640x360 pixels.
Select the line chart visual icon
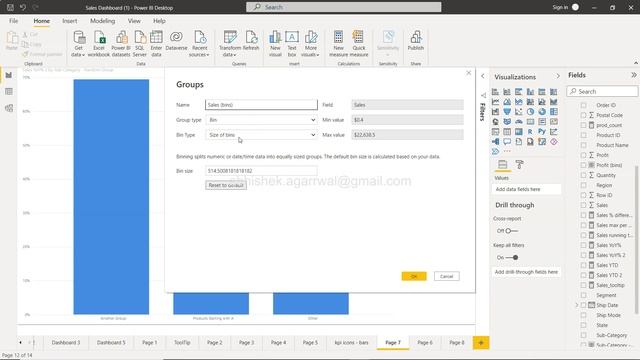click(495, 102)
